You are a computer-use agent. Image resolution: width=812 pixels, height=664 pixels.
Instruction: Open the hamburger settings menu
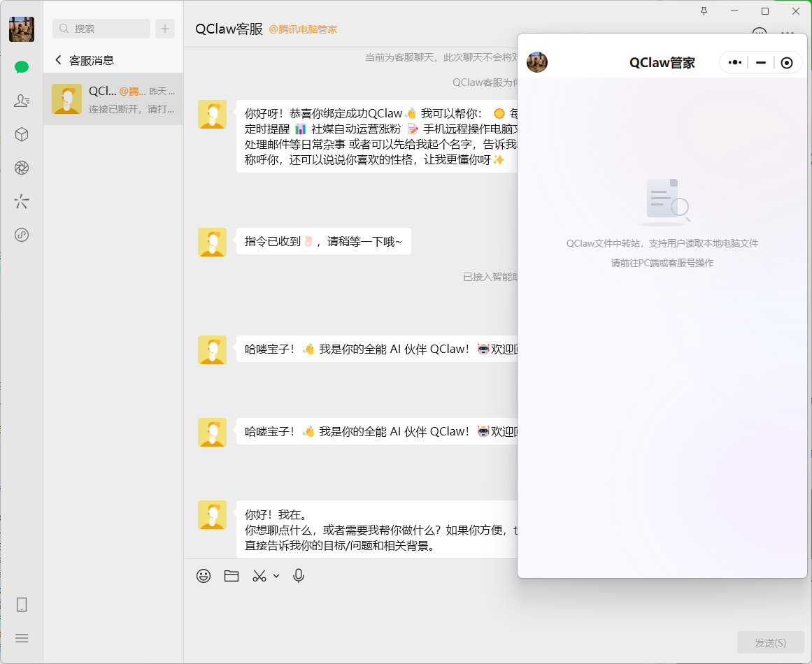pos(22,638)
